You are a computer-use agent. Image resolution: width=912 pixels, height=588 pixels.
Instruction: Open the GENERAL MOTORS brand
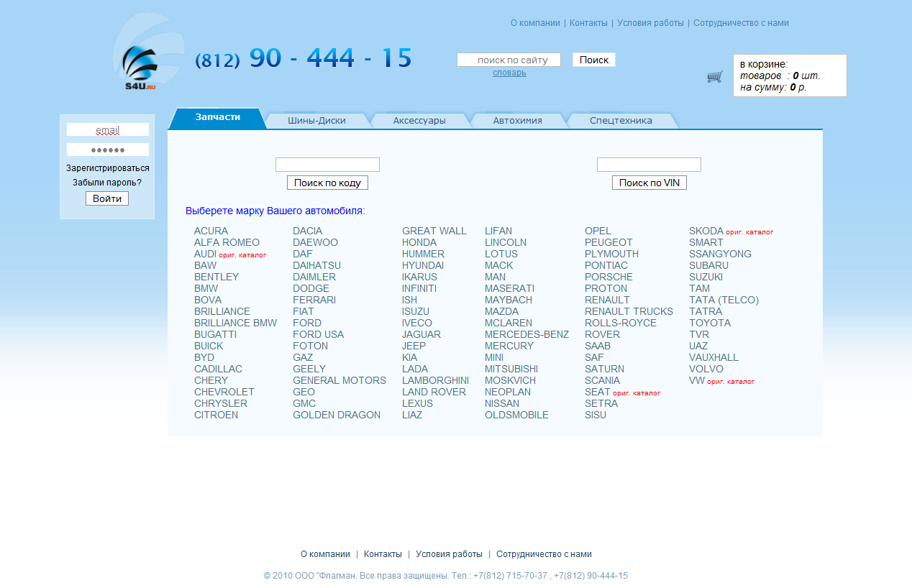click(339, 380)
